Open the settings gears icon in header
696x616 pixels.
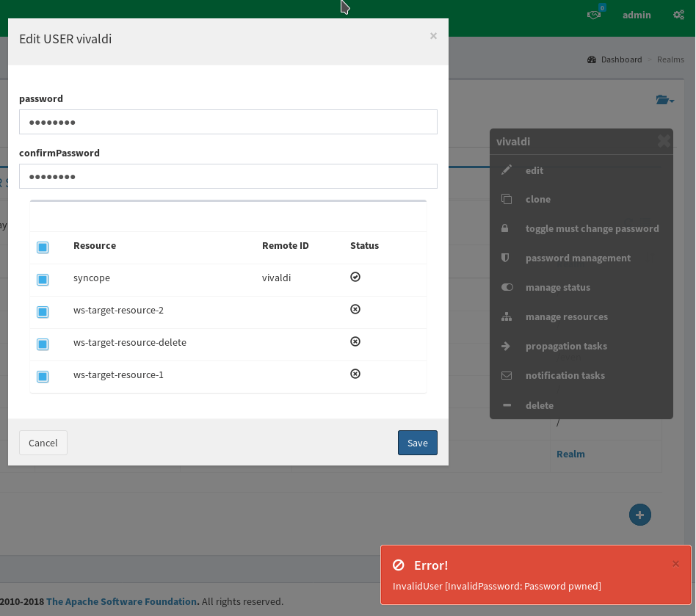pos(678,15)
